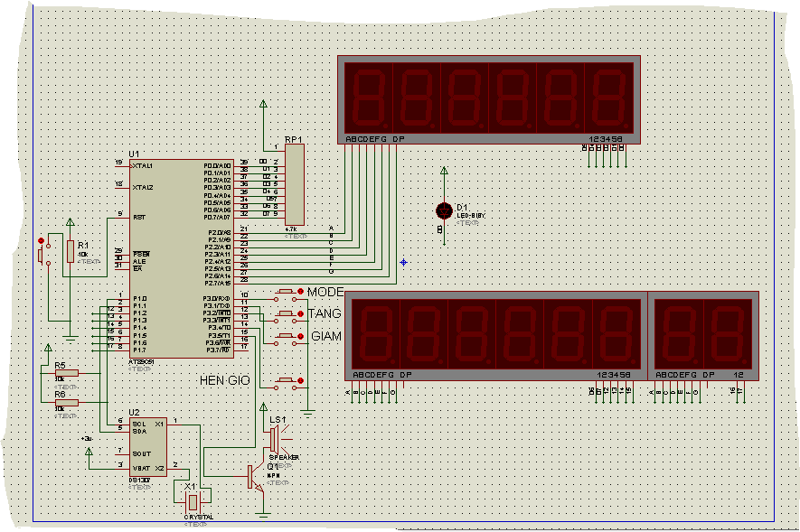Click the D1 reference label
The height and width of the screenshot is (532, 800).
(462, 208)
